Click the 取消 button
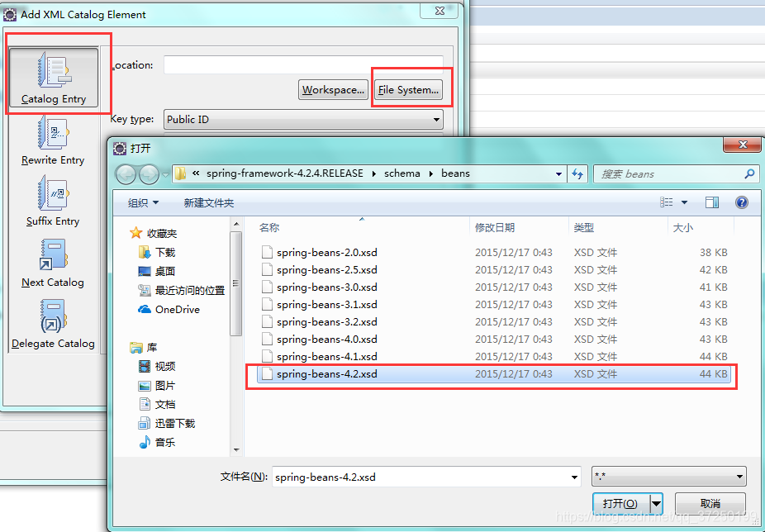765x532 pixels. click(x=710, y=503)
